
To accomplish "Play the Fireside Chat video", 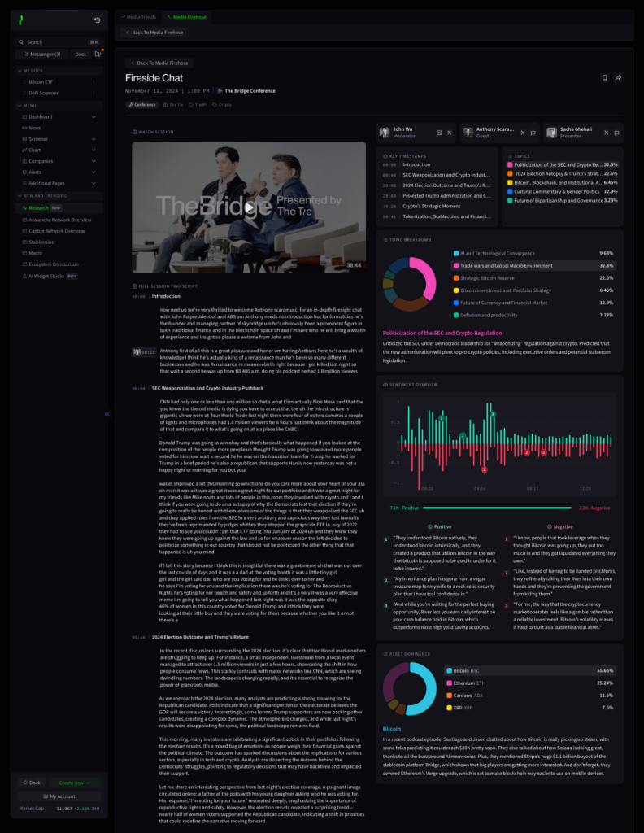I will click(249, 207).
